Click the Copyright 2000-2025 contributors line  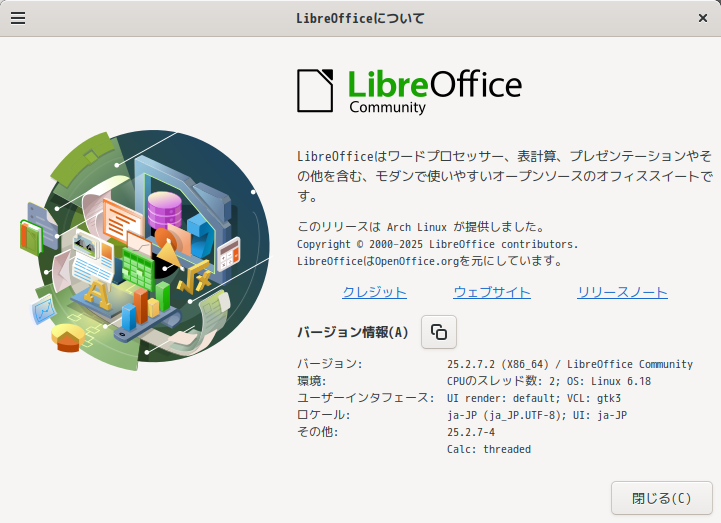(437, 244)
